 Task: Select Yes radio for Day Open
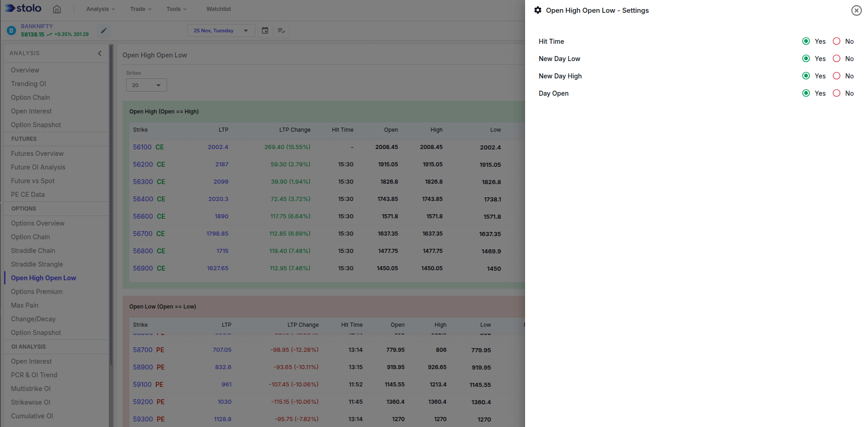coord(806,93)
